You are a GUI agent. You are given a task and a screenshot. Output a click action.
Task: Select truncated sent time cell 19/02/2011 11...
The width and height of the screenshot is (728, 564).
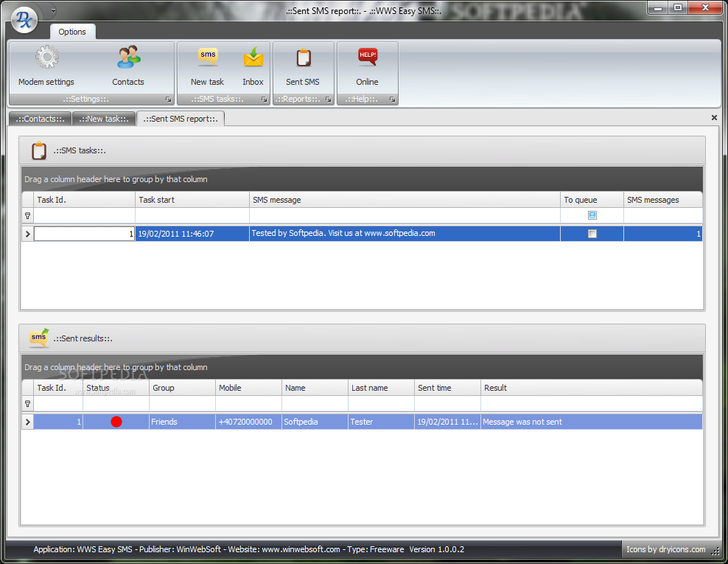coord(447,422)
